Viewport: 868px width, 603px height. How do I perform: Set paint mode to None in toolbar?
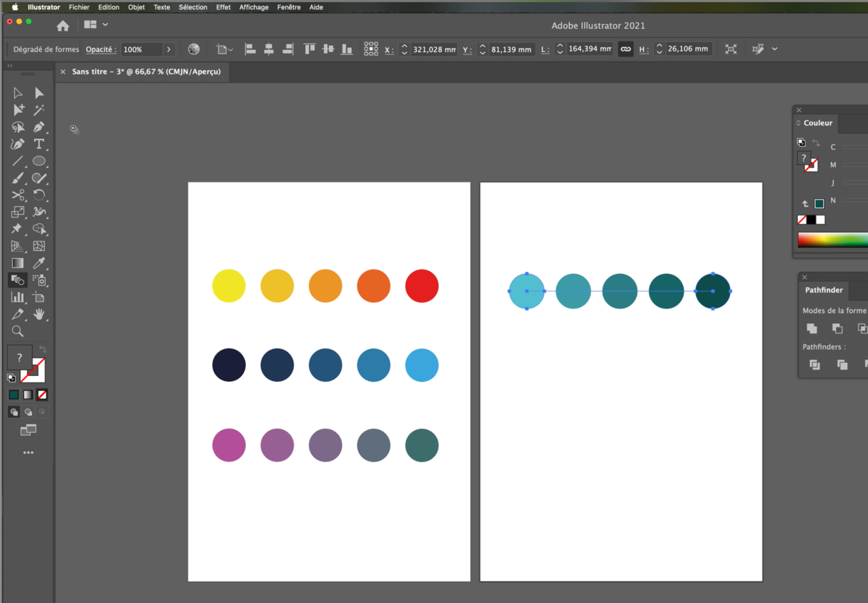[x=42, y=395]
